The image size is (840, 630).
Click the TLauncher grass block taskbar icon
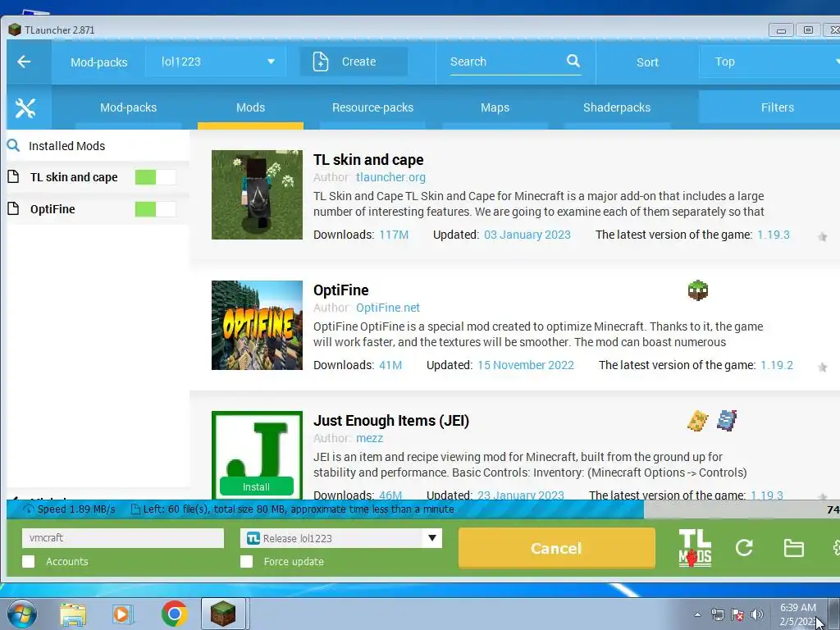223,614
